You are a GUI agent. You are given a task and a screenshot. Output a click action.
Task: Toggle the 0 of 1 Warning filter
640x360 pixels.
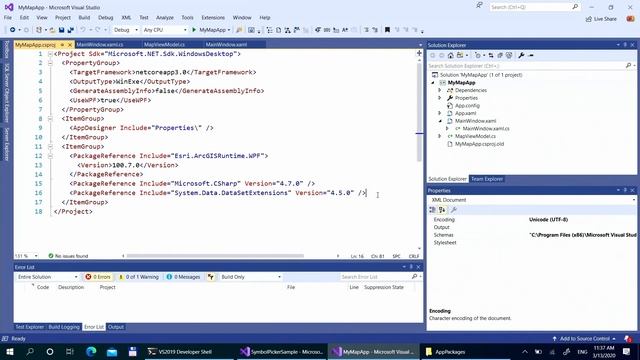point(139,277)
